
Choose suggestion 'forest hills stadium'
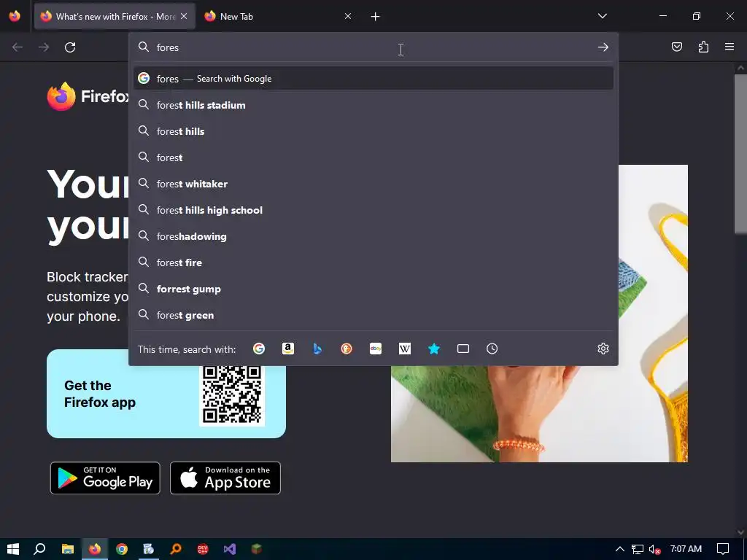coord(373,105)
